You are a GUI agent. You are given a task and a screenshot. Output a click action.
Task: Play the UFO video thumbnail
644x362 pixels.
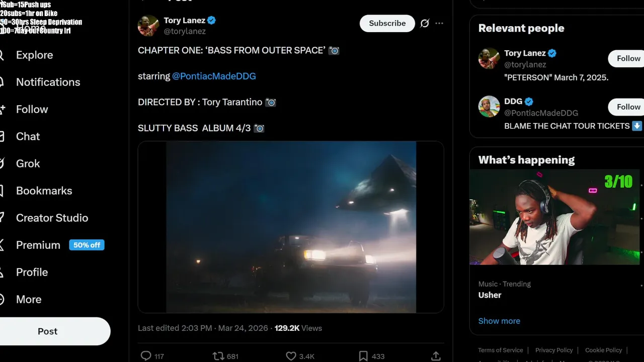[x=291, y=227]
